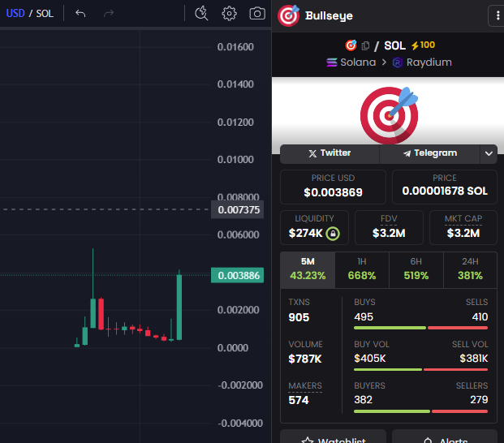Screen dimensions: 504x443
Task: Click the PRICE USD $0.003869 value
Action: (333, 192)
